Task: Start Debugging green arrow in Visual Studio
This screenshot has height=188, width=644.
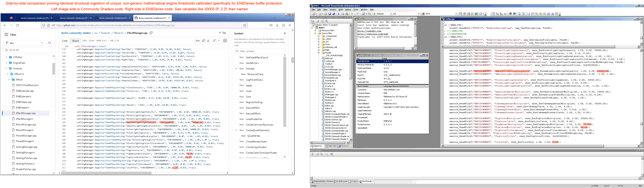Action: 374,14
